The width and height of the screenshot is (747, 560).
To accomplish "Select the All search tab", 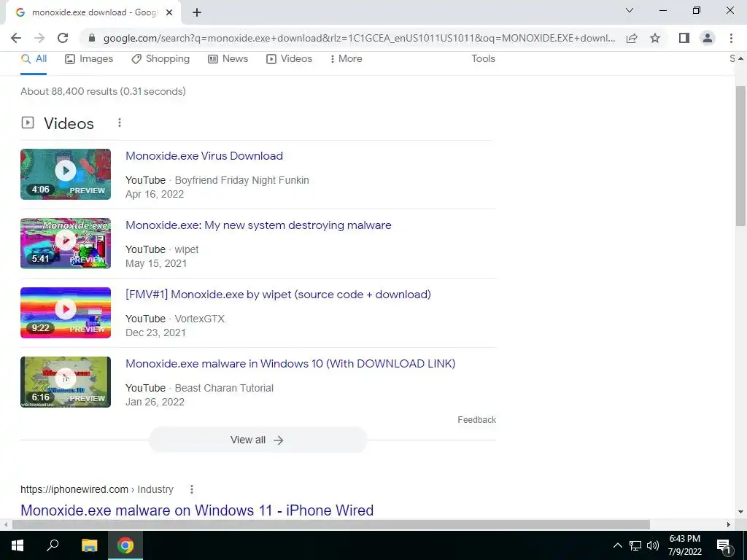I will click(x=34, y=58).
